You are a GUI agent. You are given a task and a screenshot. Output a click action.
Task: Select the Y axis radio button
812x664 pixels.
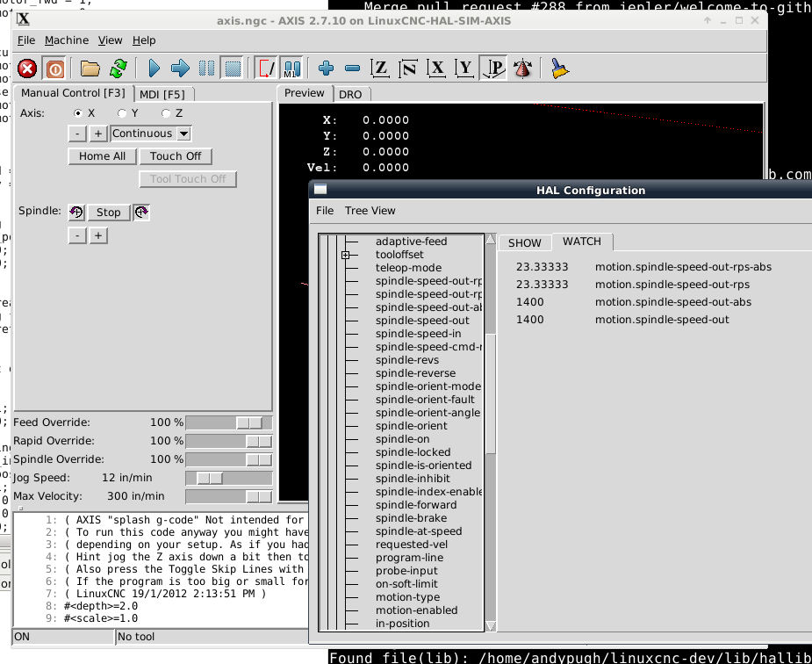pyautogui.click(x=122, y=113)
